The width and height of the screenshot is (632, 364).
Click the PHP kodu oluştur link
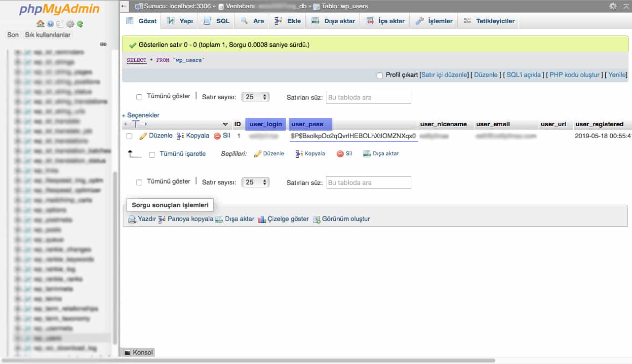point(574,75)
